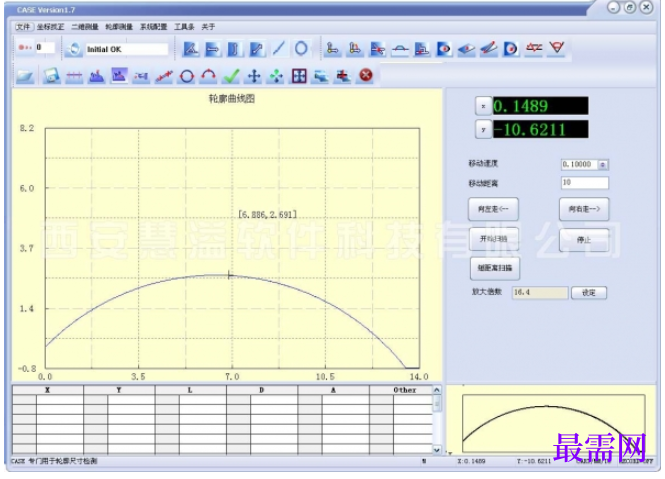
Task: Click the Initial OK status field
Action: [127, 49]
